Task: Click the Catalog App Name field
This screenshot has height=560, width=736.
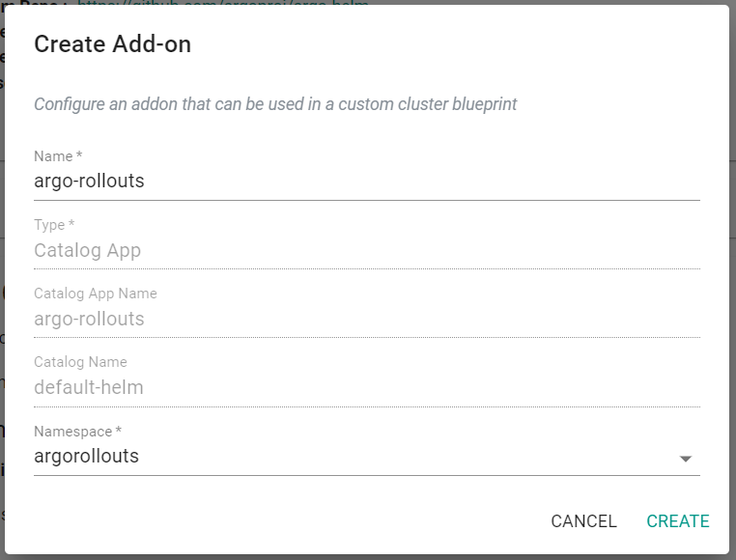Action: (366, 319)
